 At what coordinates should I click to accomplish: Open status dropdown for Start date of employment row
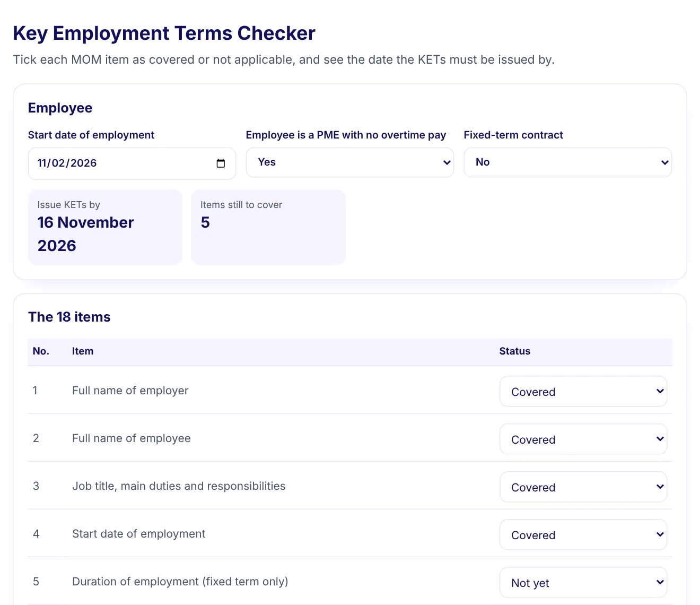(583, 535)
